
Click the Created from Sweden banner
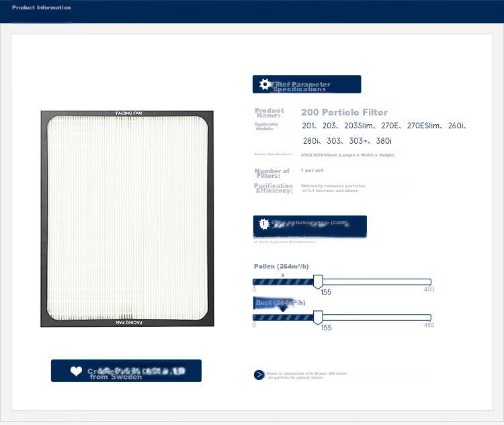click(x=126, y=371)
